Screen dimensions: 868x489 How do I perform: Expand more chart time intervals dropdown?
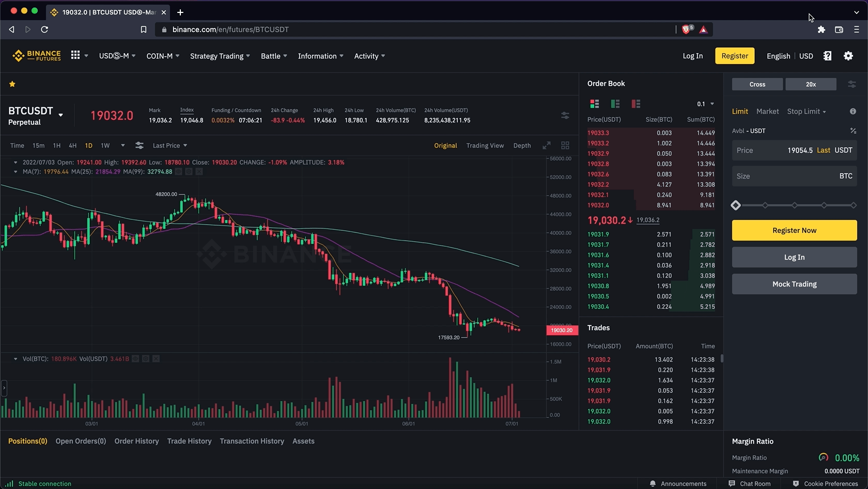click(x=122, y=146)
